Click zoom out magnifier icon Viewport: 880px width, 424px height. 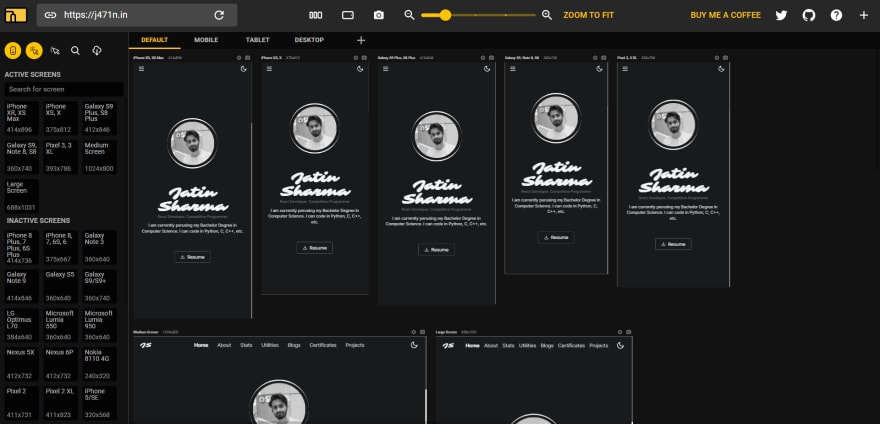(410, 15)
